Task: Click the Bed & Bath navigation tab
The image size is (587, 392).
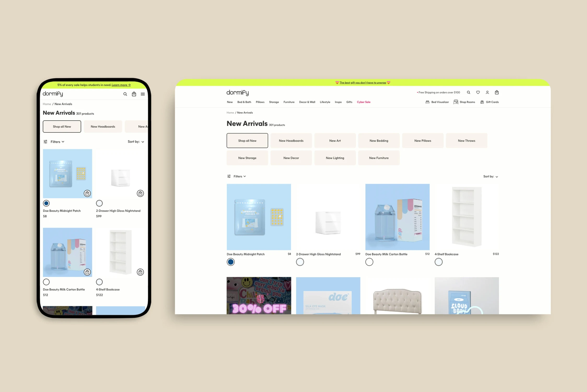Action: 244,102
